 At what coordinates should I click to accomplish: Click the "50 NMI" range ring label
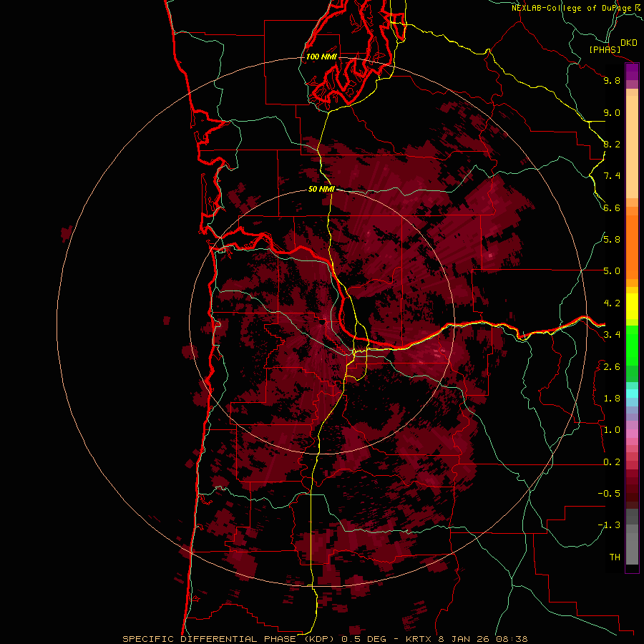321,189
